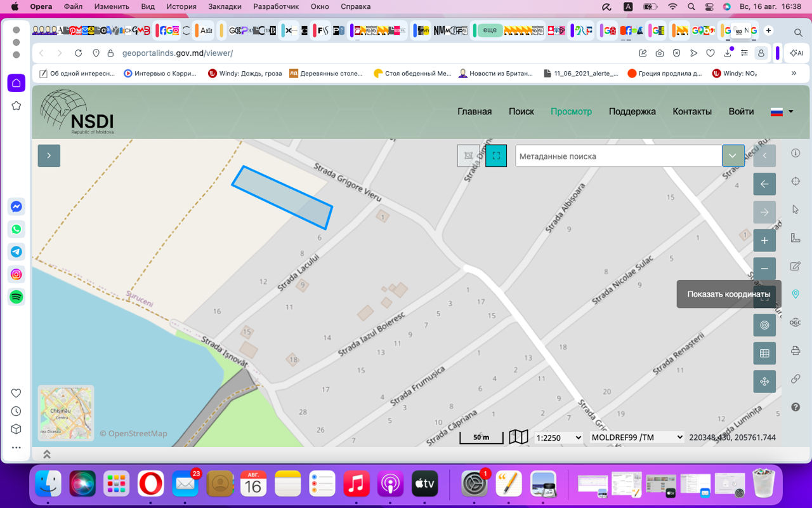Open the measure ruler tool
Screen dimensions: 812x508
tap(796, 237)
